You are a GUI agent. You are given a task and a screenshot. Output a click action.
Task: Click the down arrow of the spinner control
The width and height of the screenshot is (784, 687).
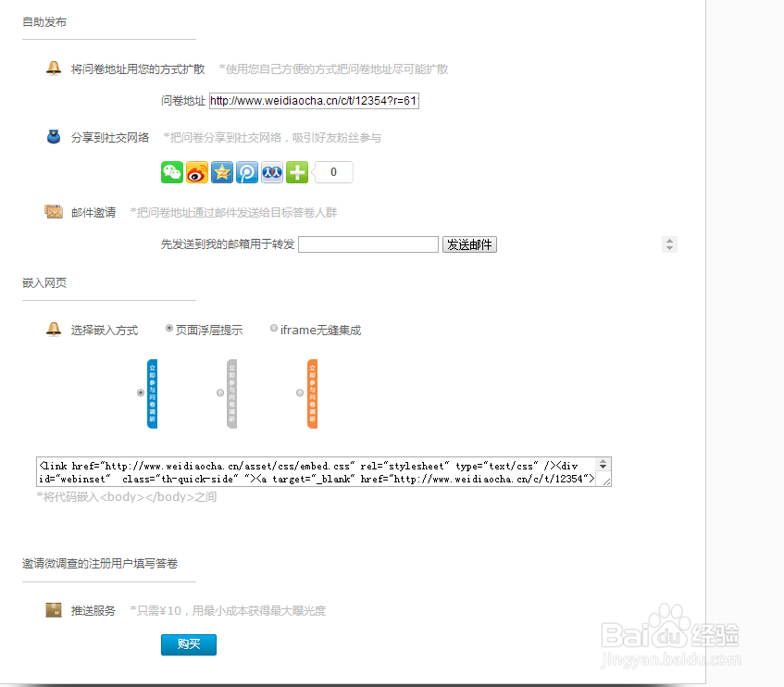[669, 248]
